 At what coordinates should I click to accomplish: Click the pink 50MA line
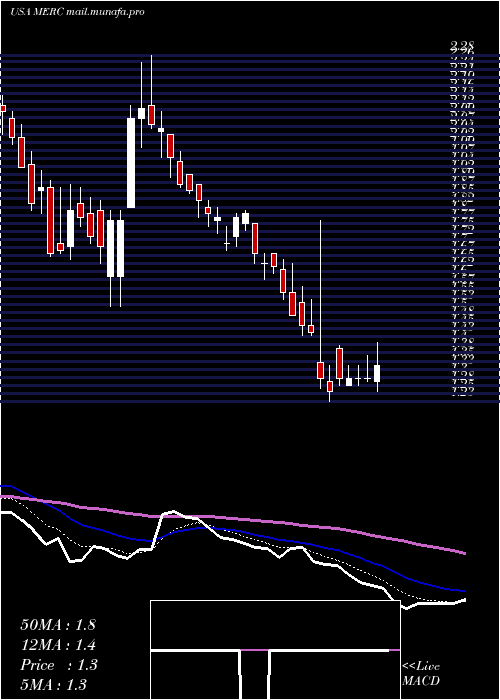coord(233,519)
